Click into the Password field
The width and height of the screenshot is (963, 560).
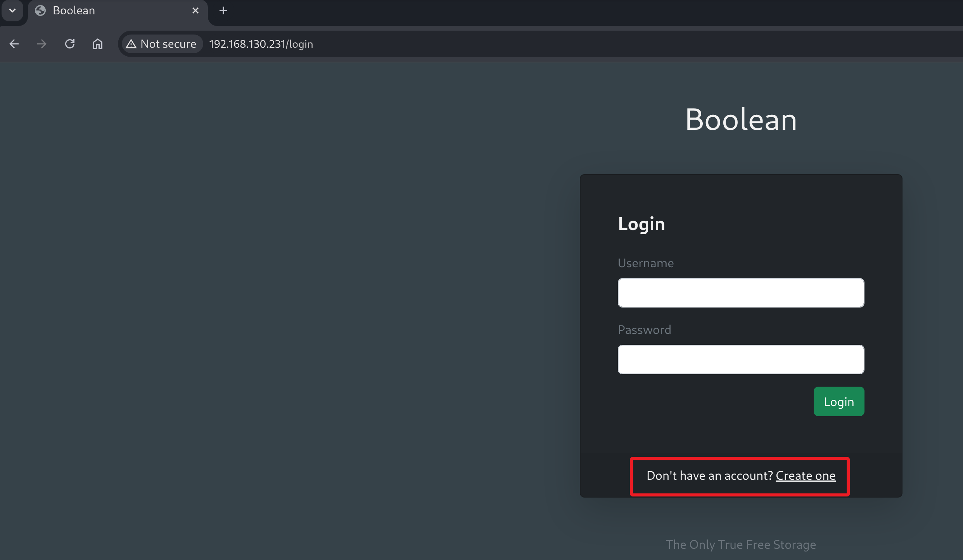[x=741, y=360]
